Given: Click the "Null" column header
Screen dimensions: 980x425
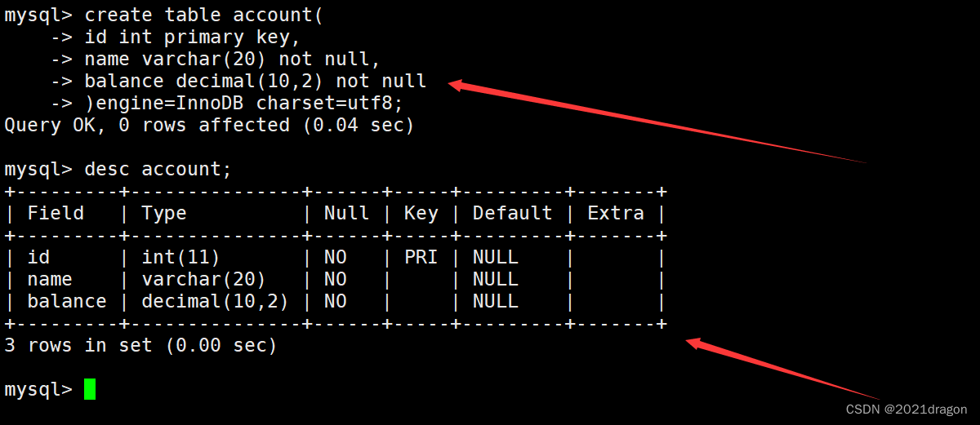Looking at the screenshot, I should 346,214.
